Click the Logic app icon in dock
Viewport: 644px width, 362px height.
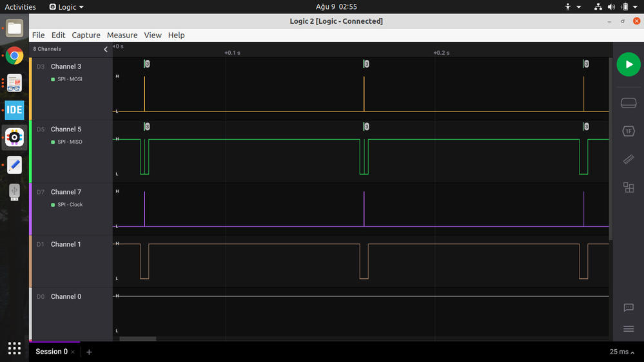pos(14,137)
